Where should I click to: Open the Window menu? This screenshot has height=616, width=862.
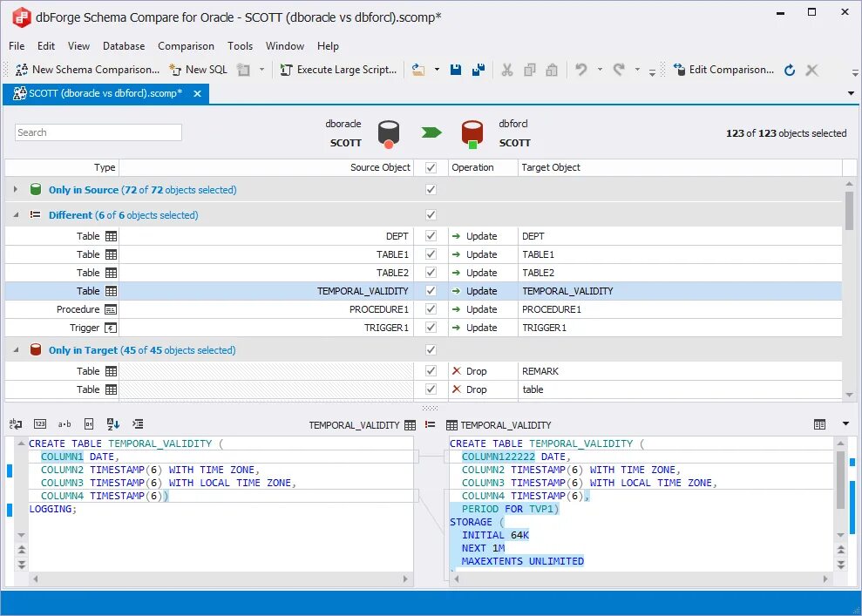coord(285,46)
